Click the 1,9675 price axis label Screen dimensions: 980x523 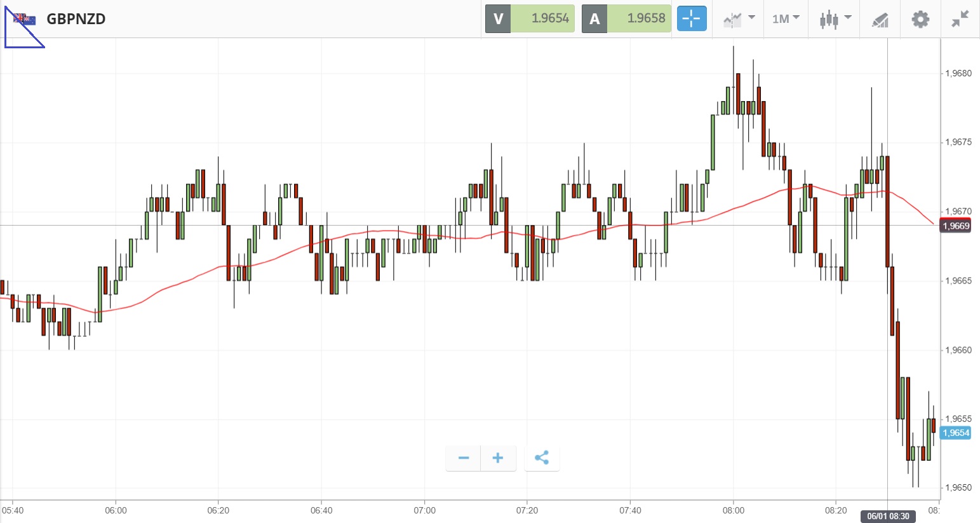pos(958,142)
